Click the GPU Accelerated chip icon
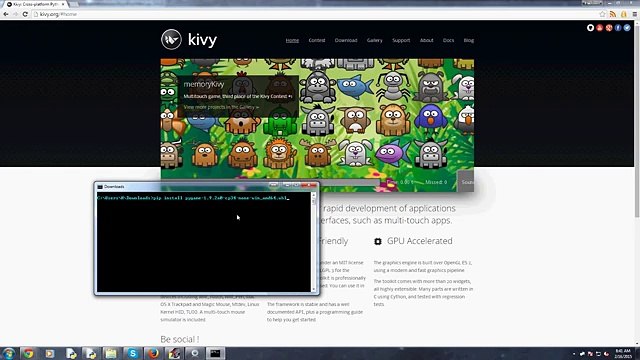Image resolution: width=640 pixels, height=360 pixels. (x=378, y=241)
